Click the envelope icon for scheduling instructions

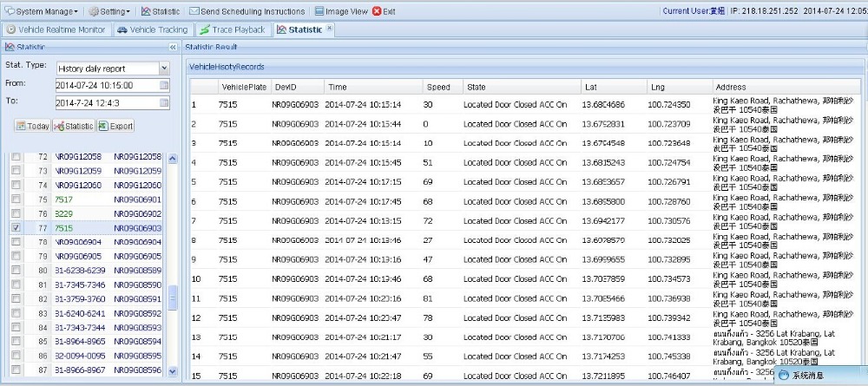tap(194, 11)
